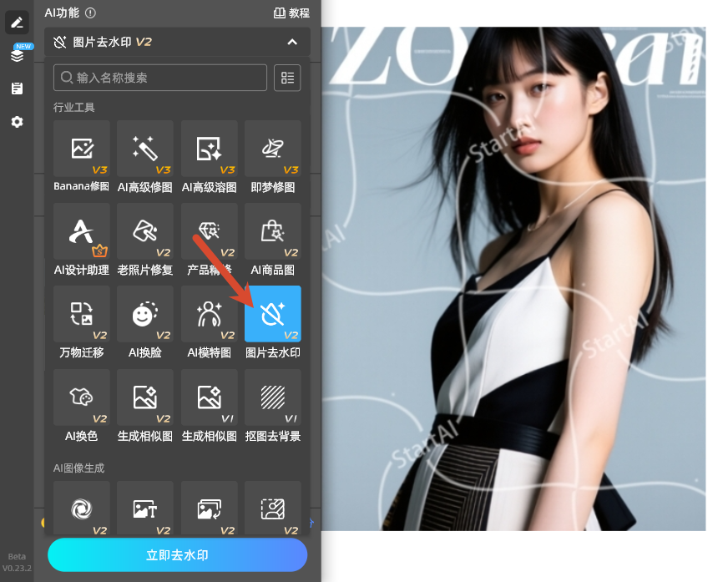Toggle the list view layout button
Image resolution: width=728 pixels, height=582 pixels.
287,78
